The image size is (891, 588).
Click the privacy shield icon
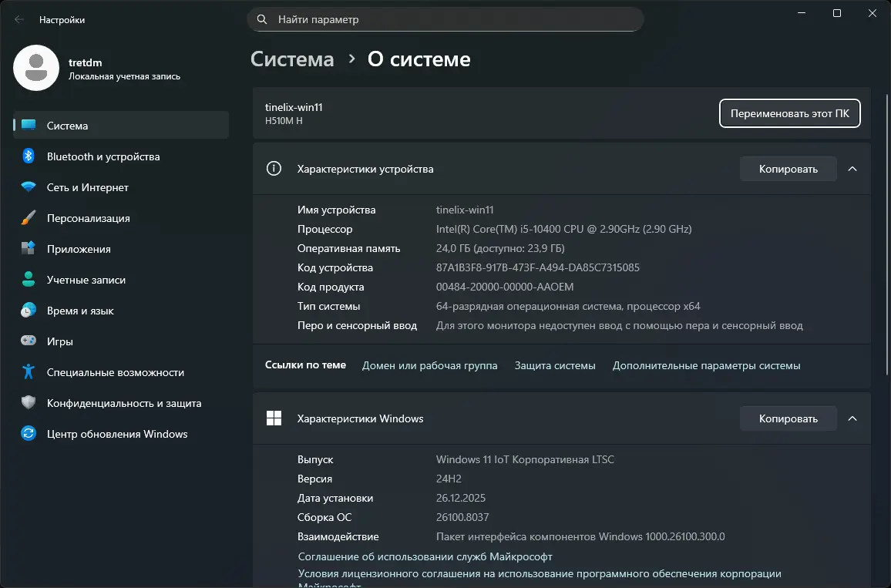click(x=29, y=403)
